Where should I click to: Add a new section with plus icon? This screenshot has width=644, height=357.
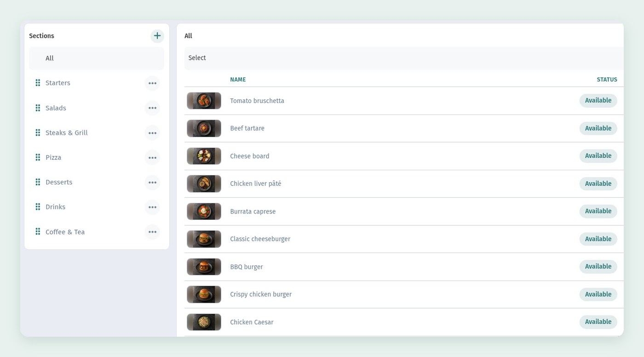(x=157, y=36)
